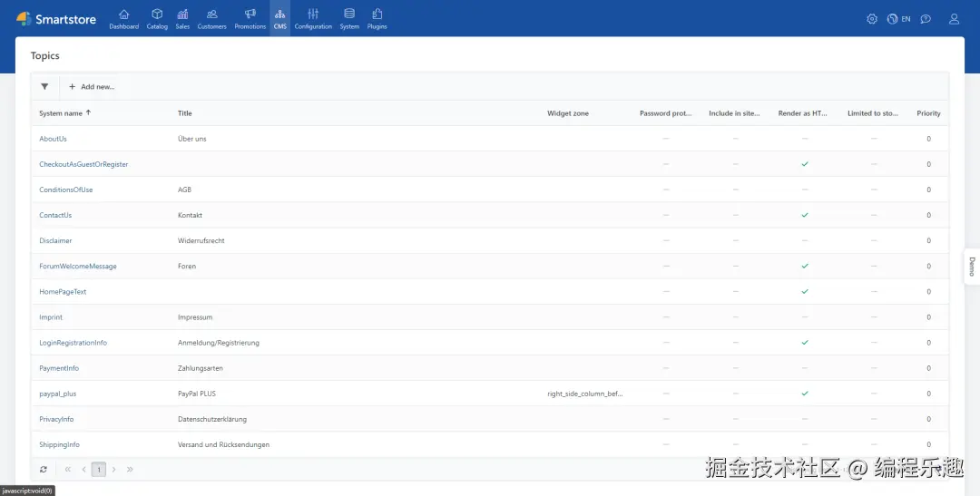Refresh the topics grid
The width and height of the screenshot is (980, 496).
(44, 469)
